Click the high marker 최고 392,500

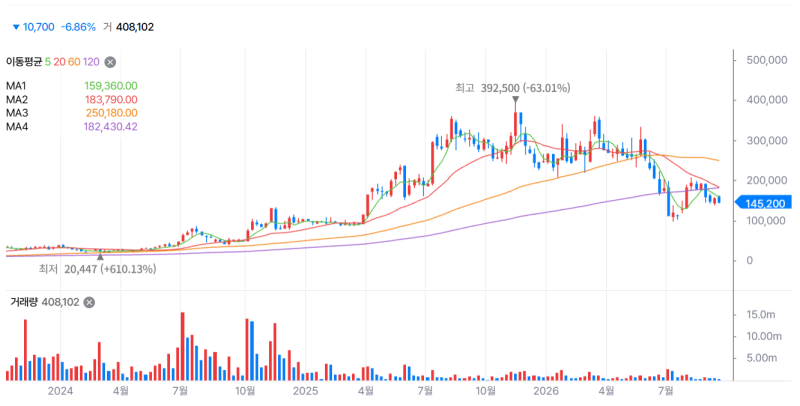tap(512, 88)
